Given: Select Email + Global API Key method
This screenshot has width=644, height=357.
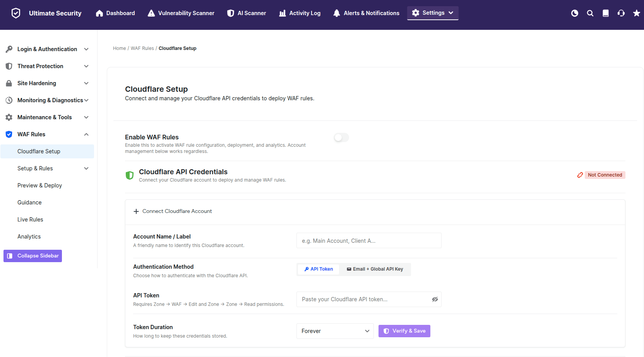Looking at the screenshot, I should [x=375, y=269].
